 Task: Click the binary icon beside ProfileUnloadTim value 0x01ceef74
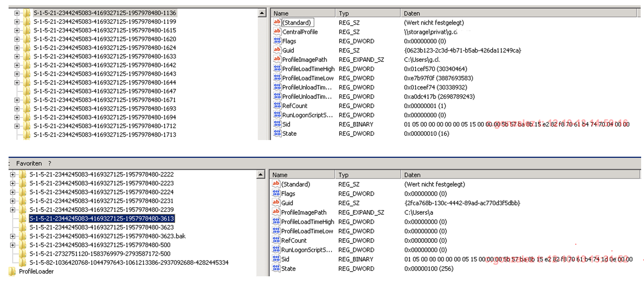tap(277, 87)
